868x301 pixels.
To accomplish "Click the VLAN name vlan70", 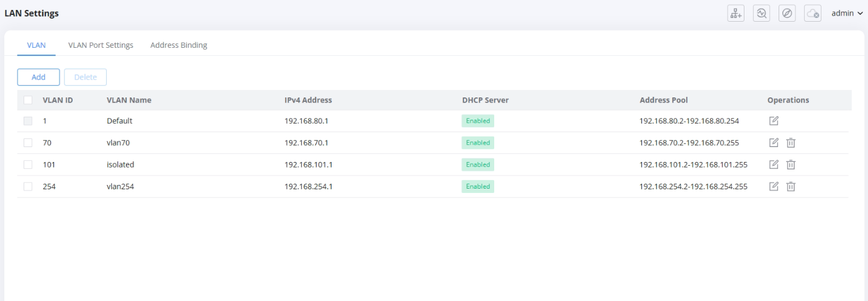I will coord(118,143).
